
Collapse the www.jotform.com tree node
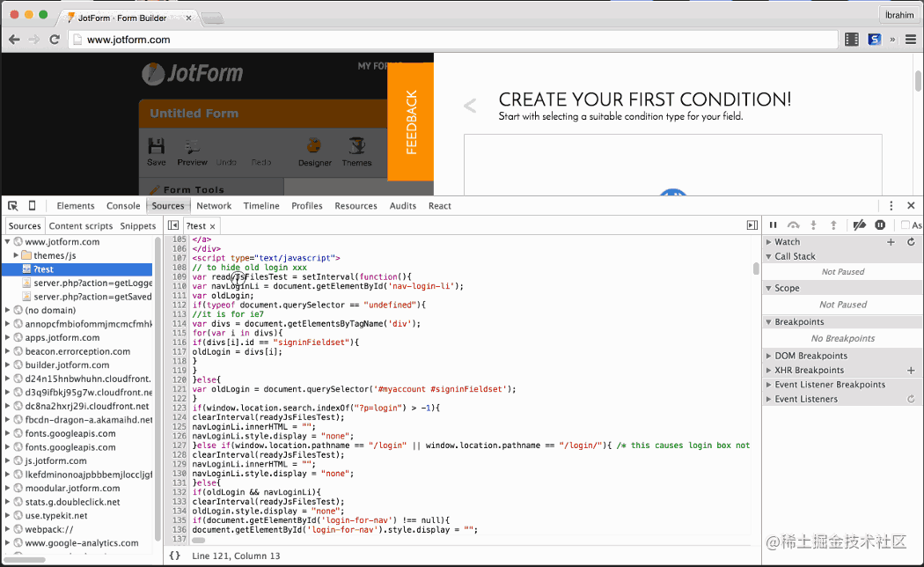tap(8, 241)
